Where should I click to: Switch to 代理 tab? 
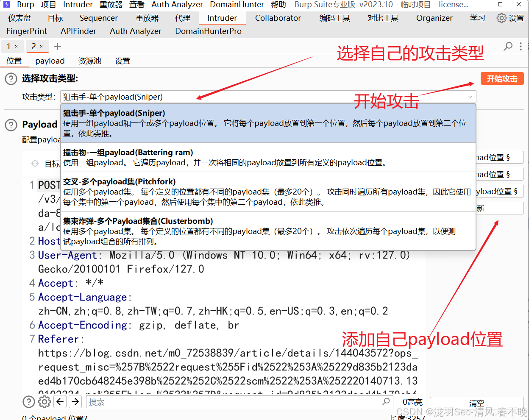coord(183,18)
